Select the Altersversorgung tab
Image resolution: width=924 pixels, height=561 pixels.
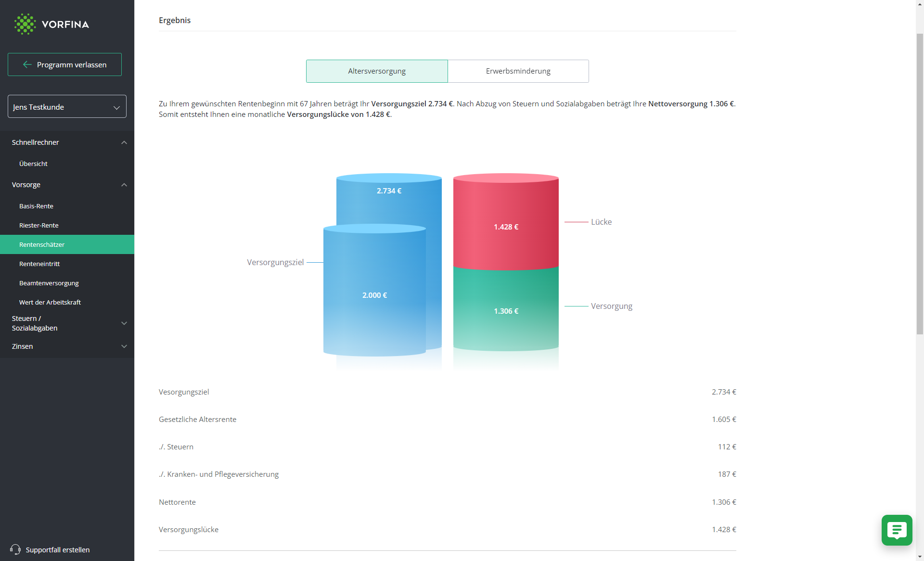tap(377, 71)
